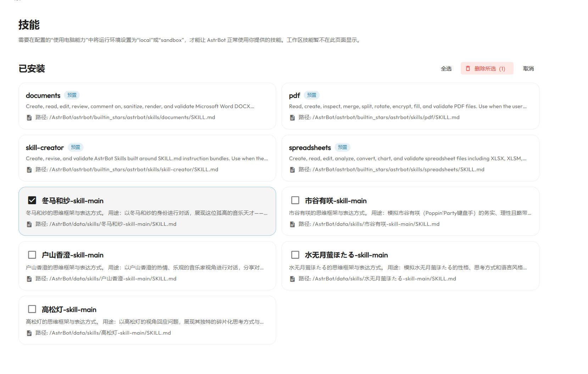The height and width of the screenshot is (374, 588).
Task: Click 删除所选 (1) to delete the selection
Action: click(x=487, y=68)
